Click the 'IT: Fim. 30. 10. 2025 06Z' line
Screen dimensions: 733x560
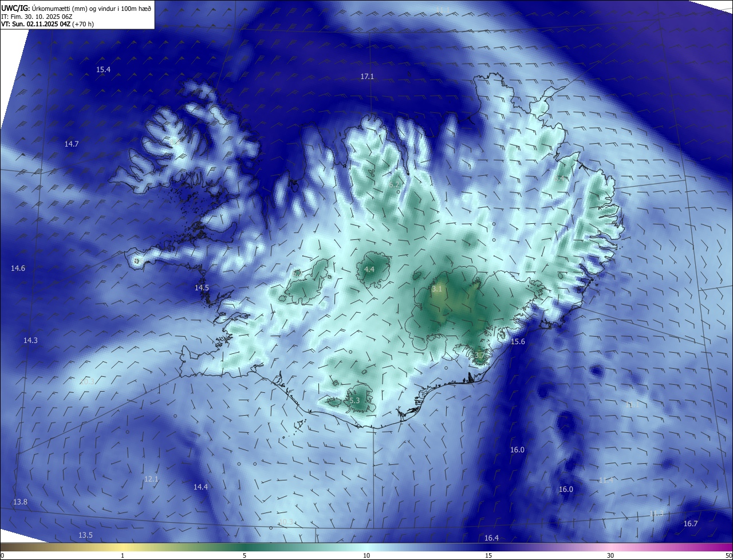37,17
